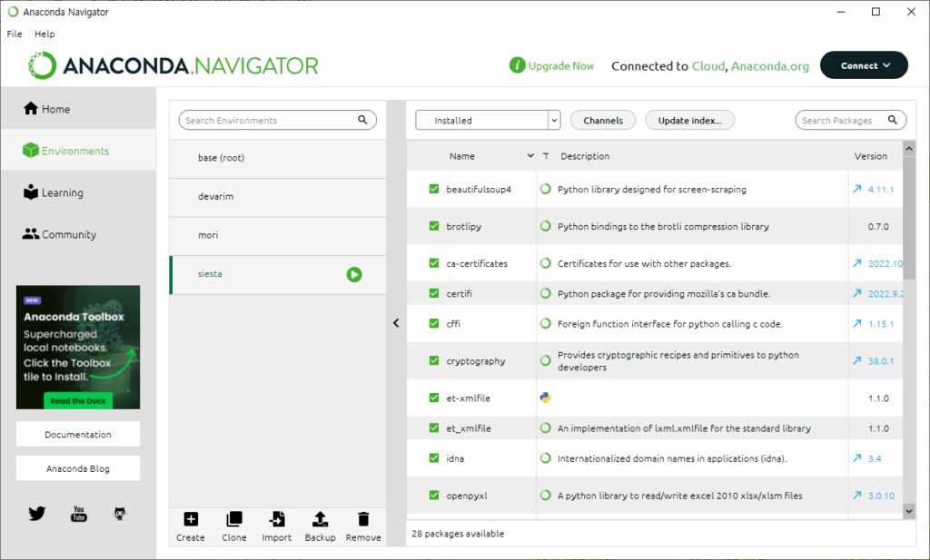Screen dimensions: 930x560
Task: Toggle the cryptography package checkbox
Action: [x=434, y=361]
